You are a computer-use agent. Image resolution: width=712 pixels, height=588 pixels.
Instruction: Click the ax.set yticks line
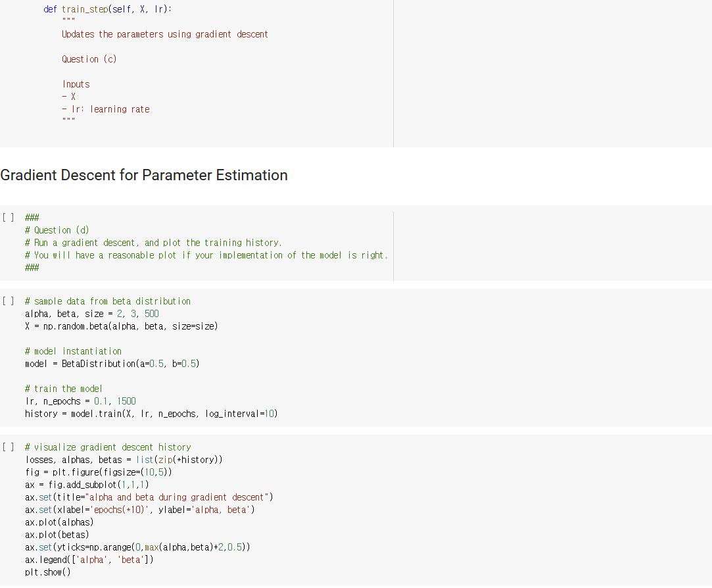pos(137,547)
